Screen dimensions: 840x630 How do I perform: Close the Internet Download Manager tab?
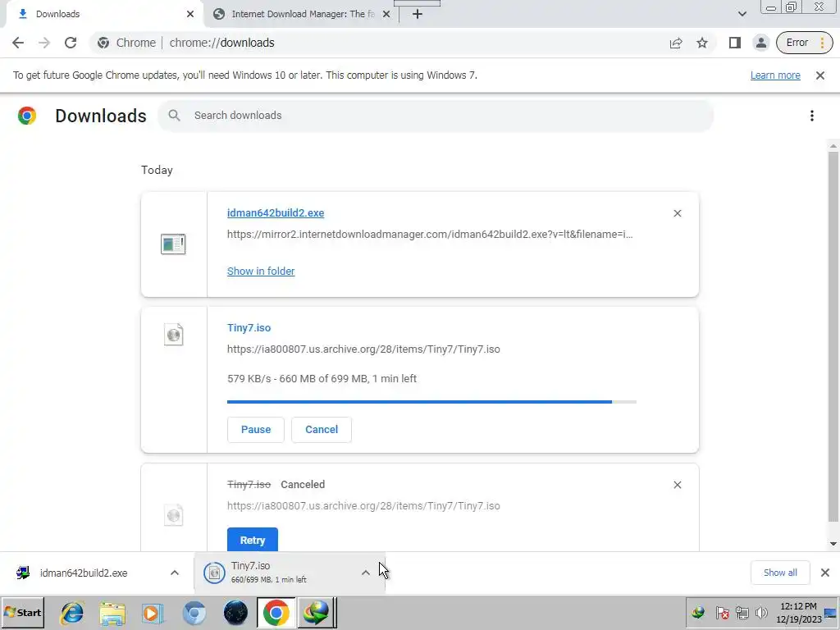click(386, 14)
